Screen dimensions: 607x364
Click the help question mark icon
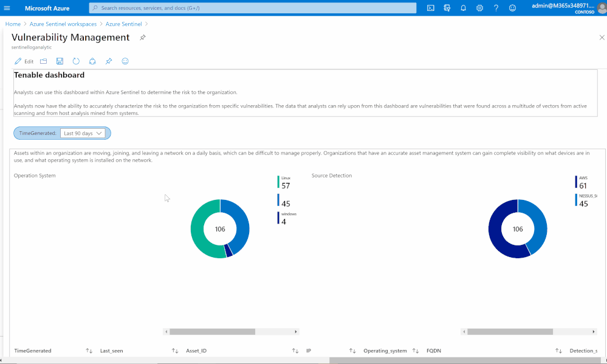(496, 8)
